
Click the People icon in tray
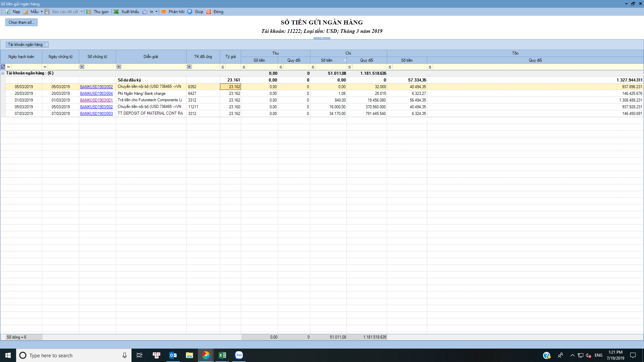(x=560, y=355)
